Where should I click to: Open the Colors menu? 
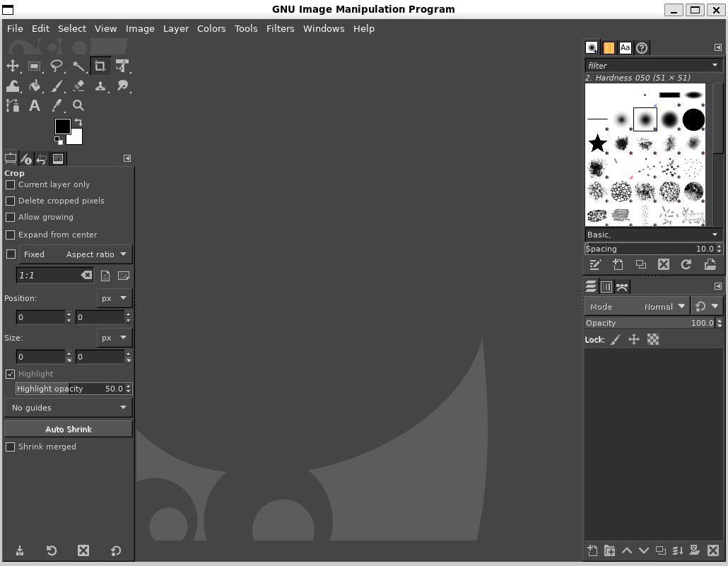click(x=211, y=29)
